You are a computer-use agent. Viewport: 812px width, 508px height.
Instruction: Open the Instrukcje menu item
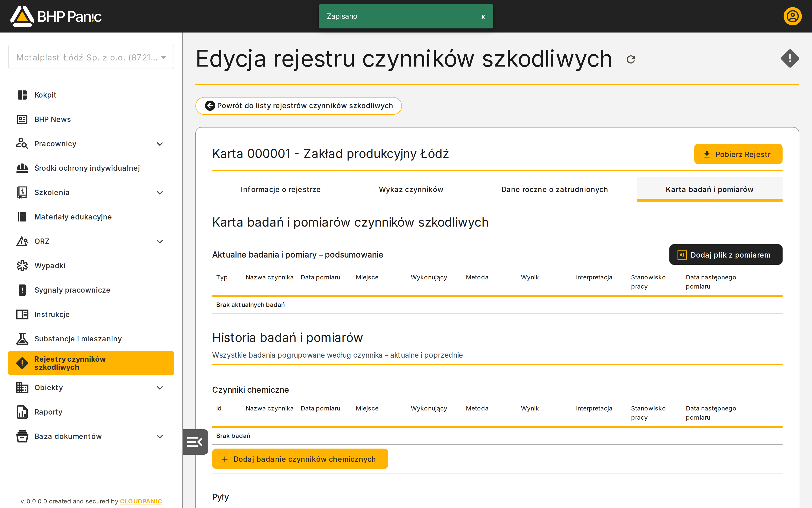[x=91, y=314]
